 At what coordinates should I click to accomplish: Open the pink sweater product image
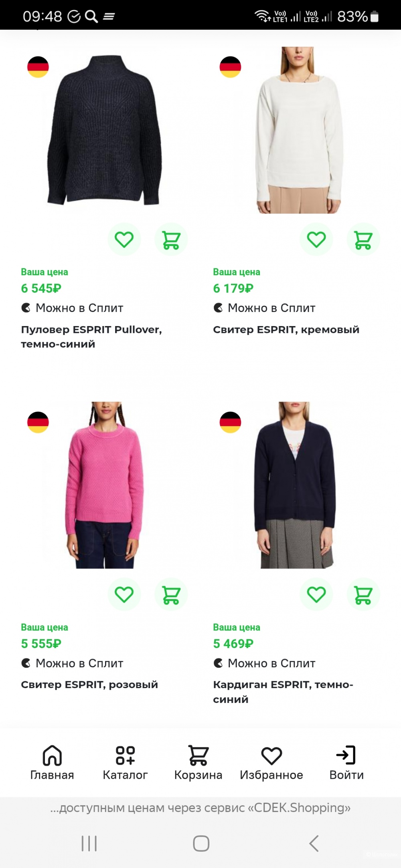tap(104, 485)
